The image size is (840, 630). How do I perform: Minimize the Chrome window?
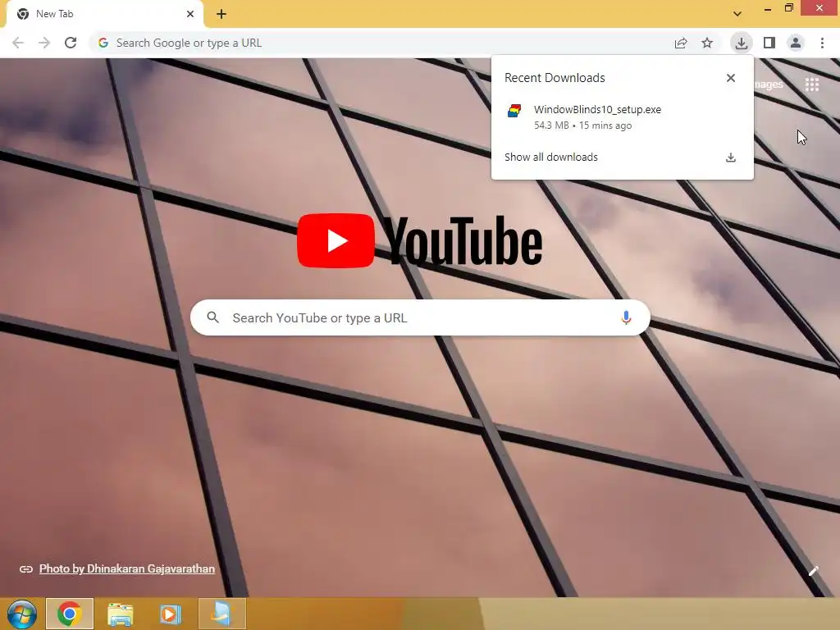click(x=768, y=8)
